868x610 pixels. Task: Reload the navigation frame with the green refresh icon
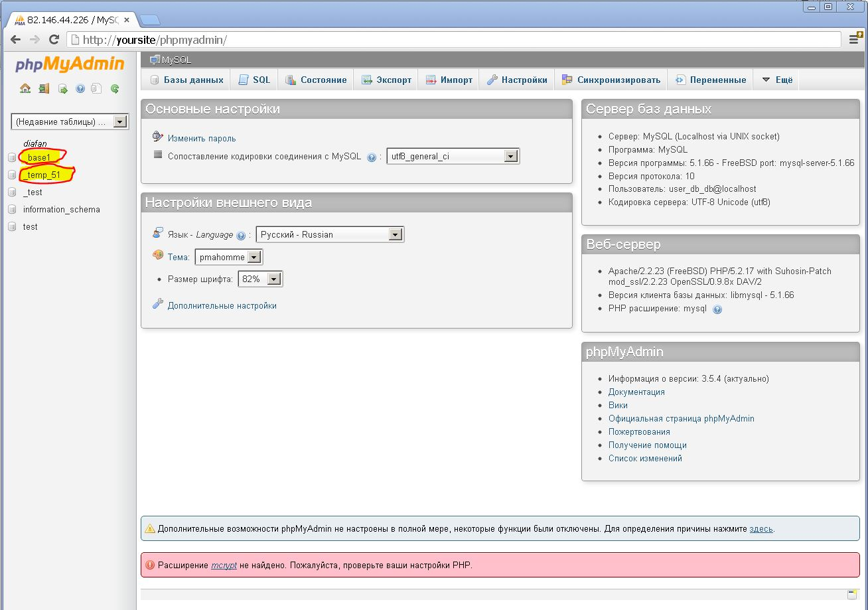pos(115,88)
